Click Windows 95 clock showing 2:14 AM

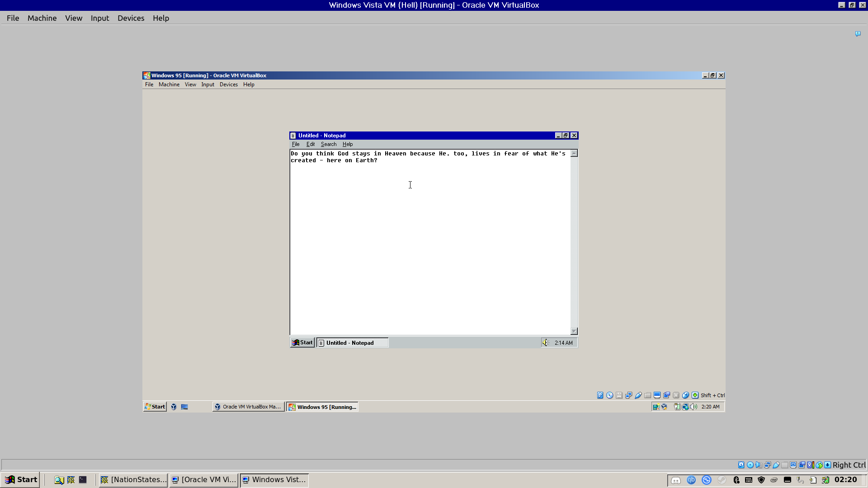pyautogui.click(x=563, y=343)
